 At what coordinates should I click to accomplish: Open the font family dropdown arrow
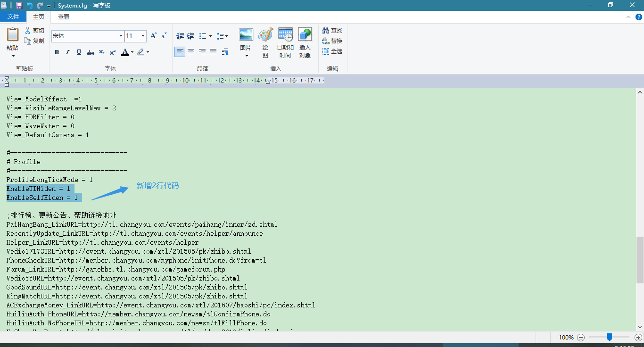pyautogui.click(x=121, y=36)
